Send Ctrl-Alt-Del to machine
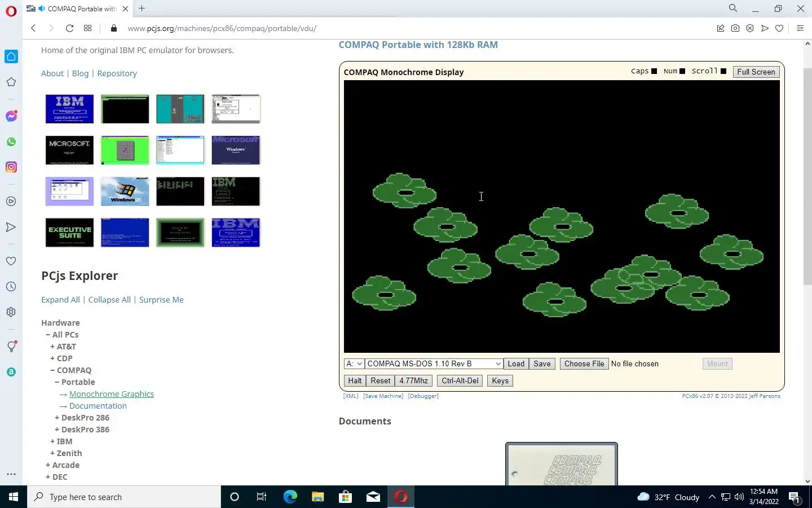Image resolution: width=812 pixels, height=508 pixels. [x=460, y=380]
